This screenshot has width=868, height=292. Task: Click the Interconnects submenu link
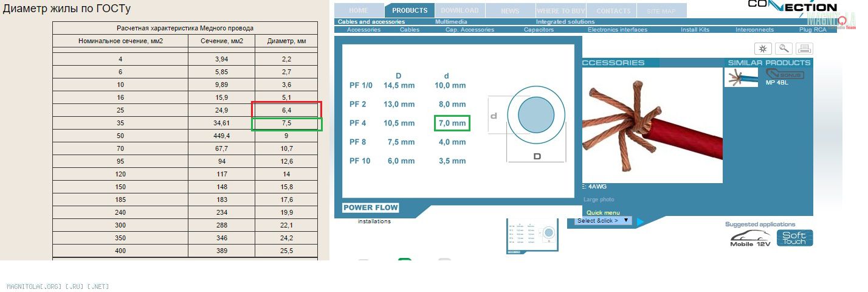(x=754, y=30)
